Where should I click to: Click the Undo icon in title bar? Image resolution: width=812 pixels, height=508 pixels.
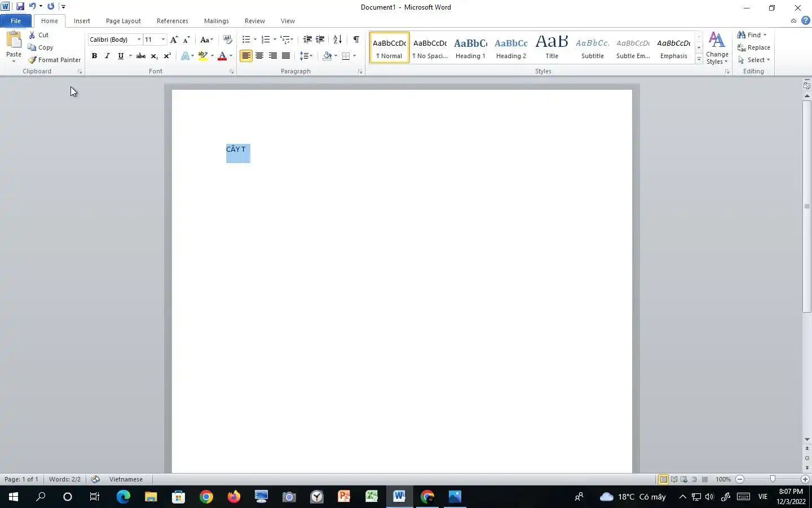pos(33,7)
